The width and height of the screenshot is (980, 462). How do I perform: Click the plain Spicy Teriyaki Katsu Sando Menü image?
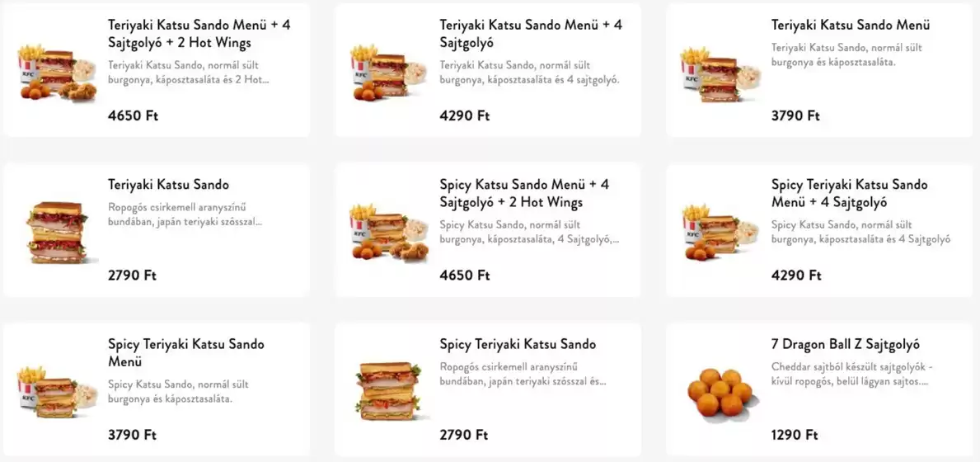point(56,392)
